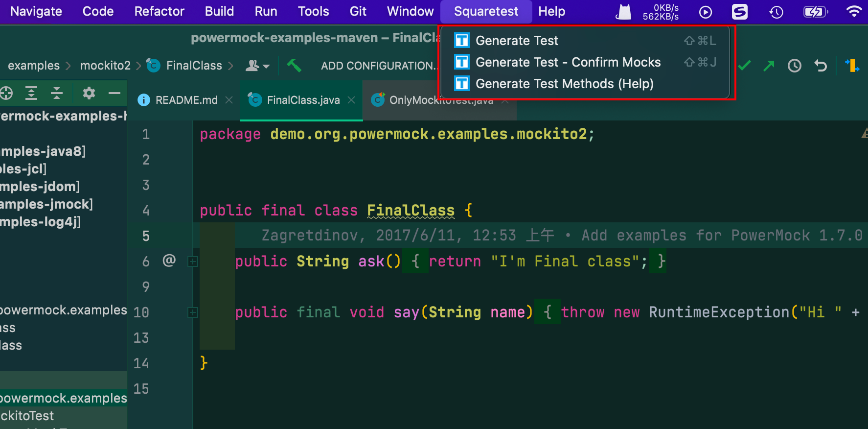868x429 pixels.
Task: Click the Git push arrow icon
Action: tap(769, 65)
